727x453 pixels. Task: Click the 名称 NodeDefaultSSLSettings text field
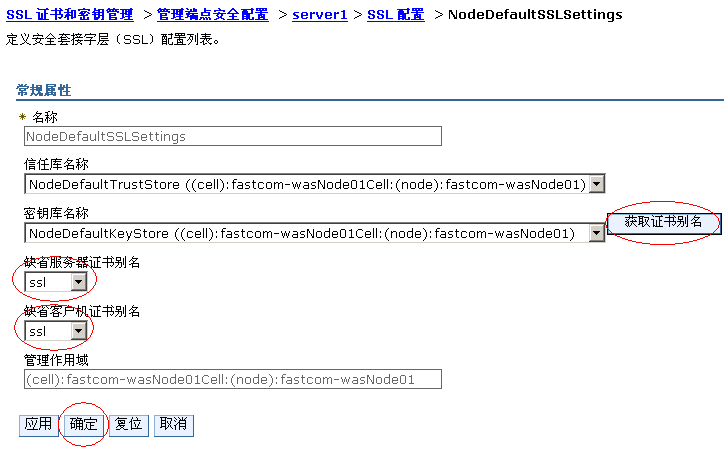pyautogui.click(x=233, y=136)
